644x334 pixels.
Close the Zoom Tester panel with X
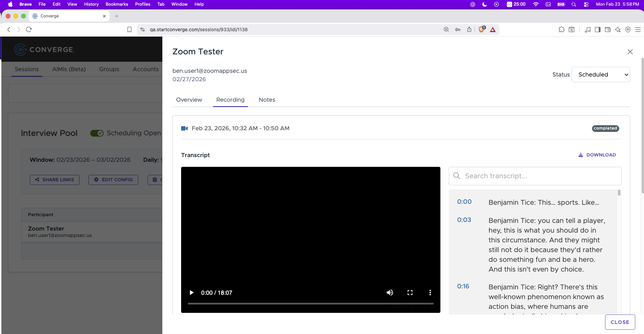click(630, 52)
